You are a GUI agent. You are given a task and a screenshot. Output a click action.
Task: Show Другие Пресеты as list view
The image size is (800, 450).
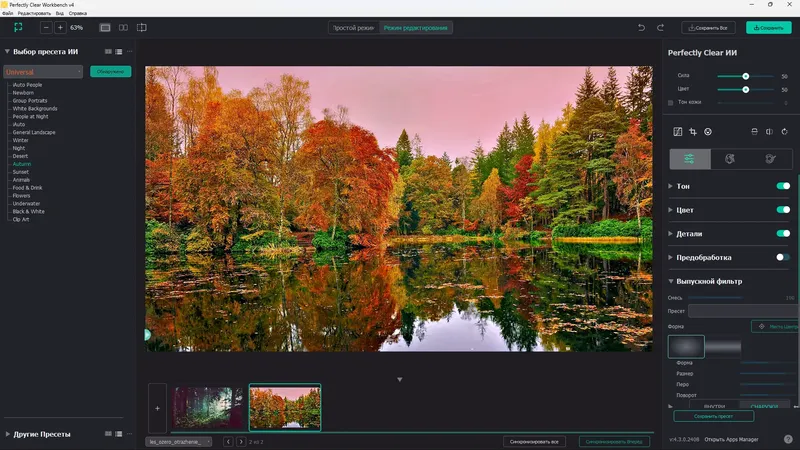(x=118, y=434)
